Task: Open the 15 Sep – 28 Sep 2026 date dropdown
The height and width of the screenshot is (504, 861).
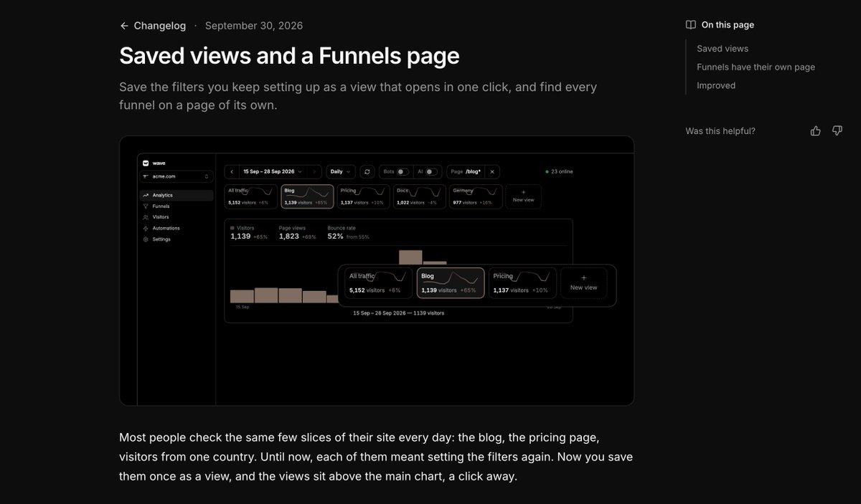Action: click(x=273, y=171)
